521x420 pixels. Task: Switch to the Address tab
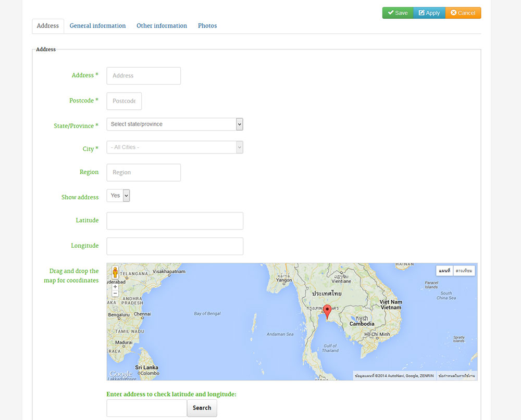(x=48, y=26)
